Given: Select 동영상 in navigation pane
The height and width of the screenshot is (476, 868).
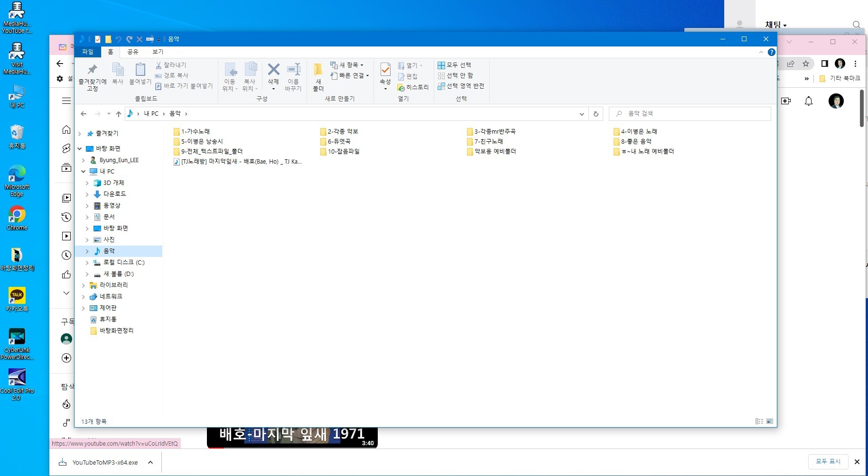Looking at the screenshot, I should (x=112, y=206).
